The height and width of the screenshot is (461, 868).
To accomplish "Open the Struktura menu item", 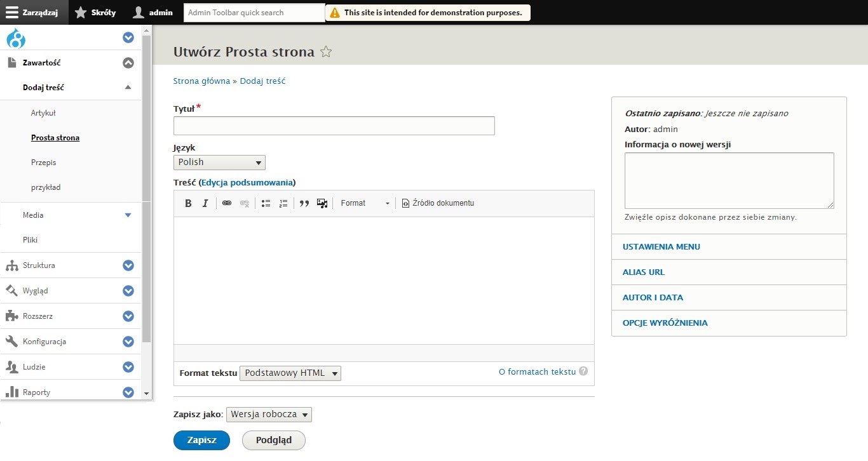I will [39, 265].
